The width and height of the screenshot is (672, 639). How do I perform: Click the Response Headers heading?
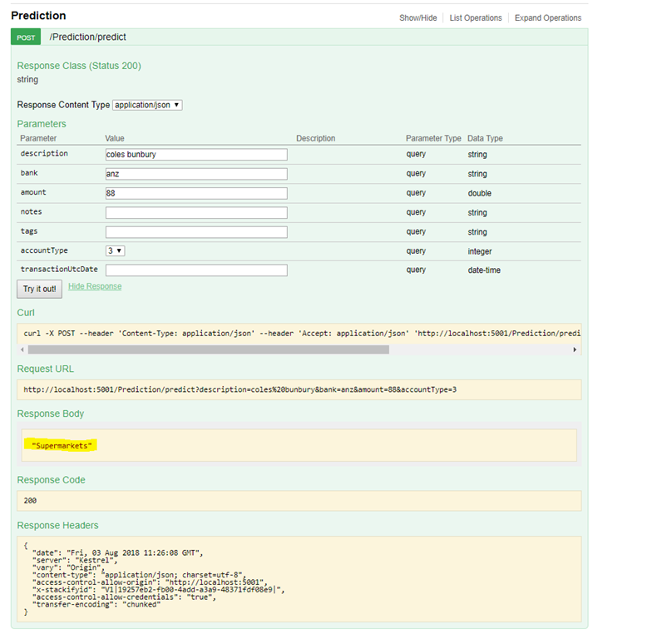tap(58, 526)
